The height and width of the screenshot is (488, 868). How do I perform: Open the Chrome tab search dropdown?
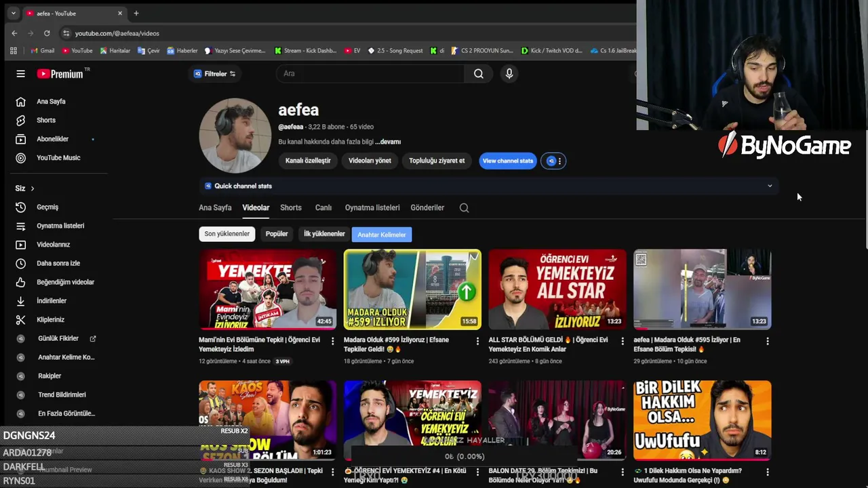coord(13,13)
